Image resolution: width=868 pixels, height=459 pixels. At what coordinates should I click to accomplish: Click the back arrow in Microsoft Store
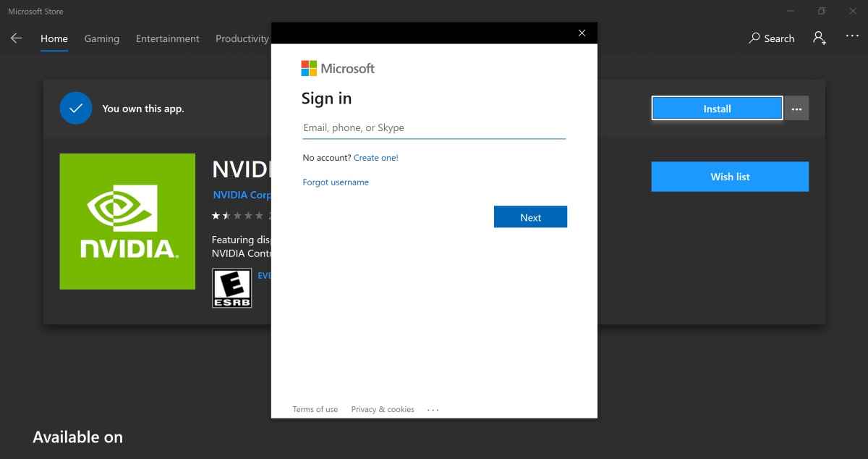click(16, 38)
